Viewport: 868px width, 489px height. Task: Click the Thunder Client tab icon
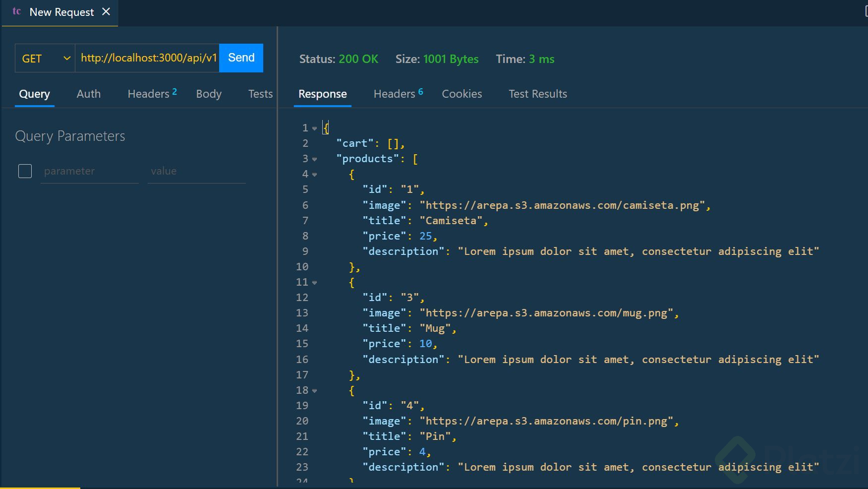[16, 11]
